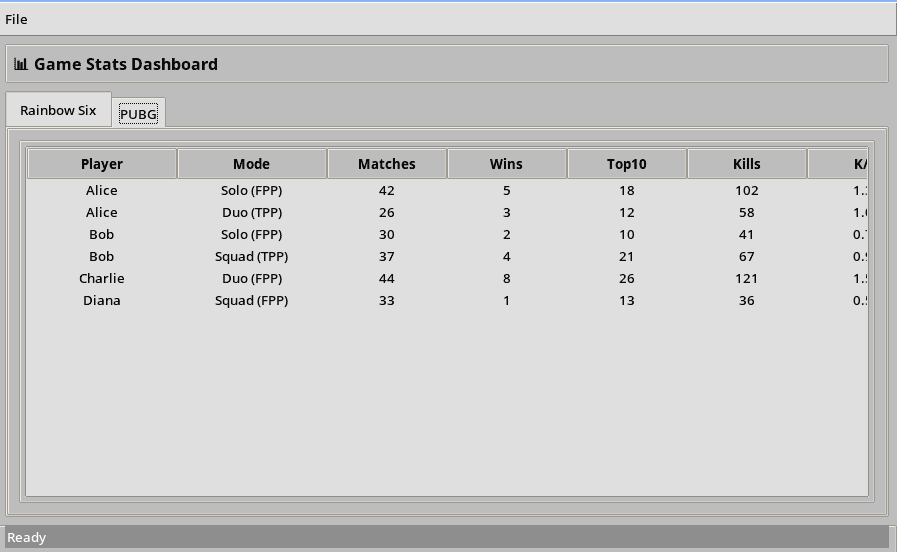897x552 pixels.
Task: Click the Matches value 37
Action: coord(387,256)
